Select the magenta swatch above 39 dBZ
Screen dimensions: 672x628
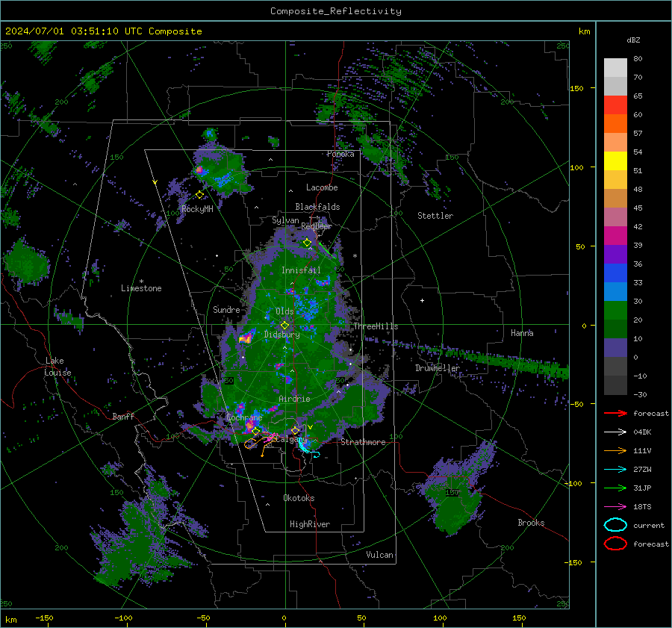coord(615,236)
